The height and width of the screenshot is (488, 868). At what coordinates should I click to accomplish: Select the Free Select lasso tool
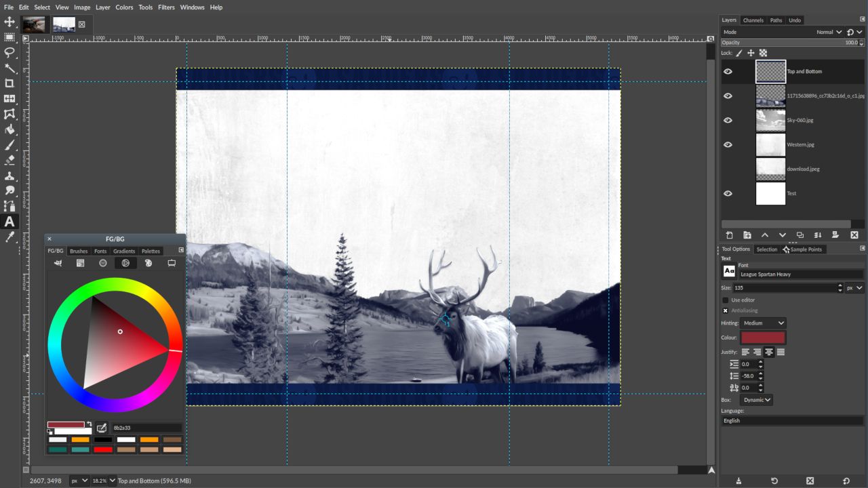click(x=9, y=52)
